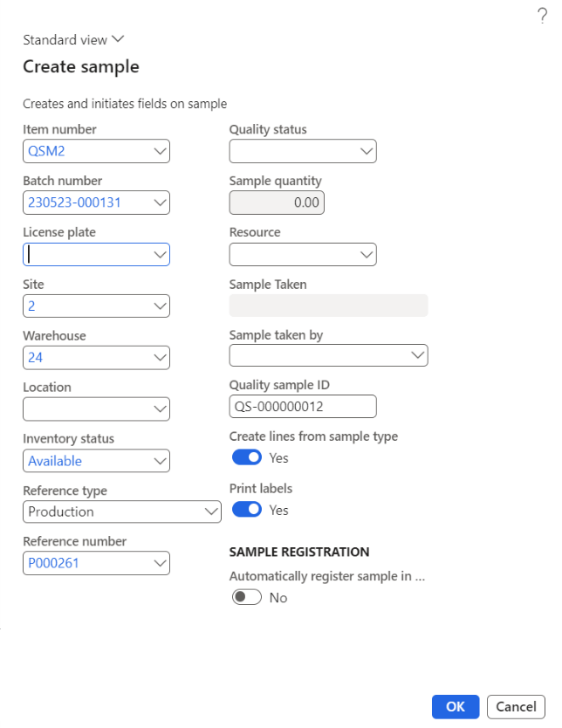The width and height of the screenshot is (562, 728).
Task: Open the Inventory status dropdown
Action: coord(160,460)
